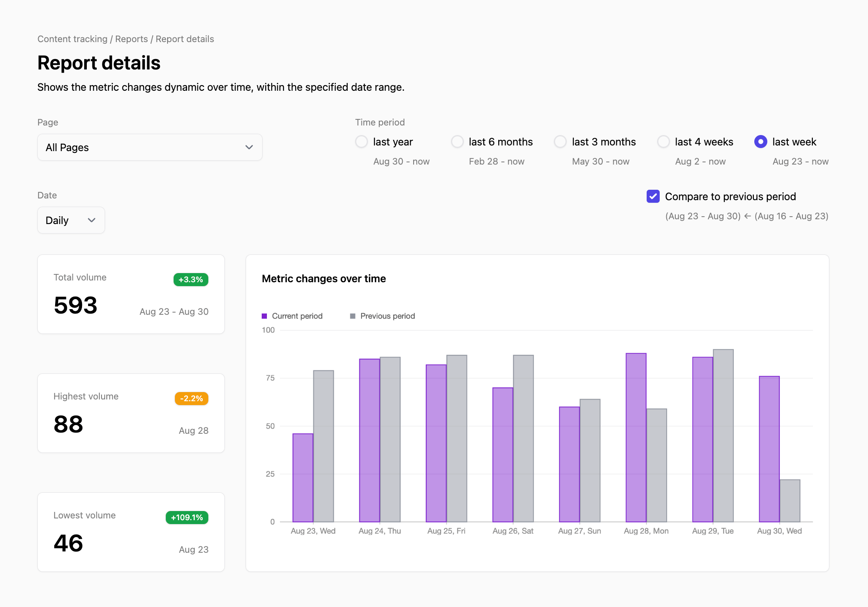Pick the last 4 weeks radio button
The image size is (868, 607).
tap(664, 142)
